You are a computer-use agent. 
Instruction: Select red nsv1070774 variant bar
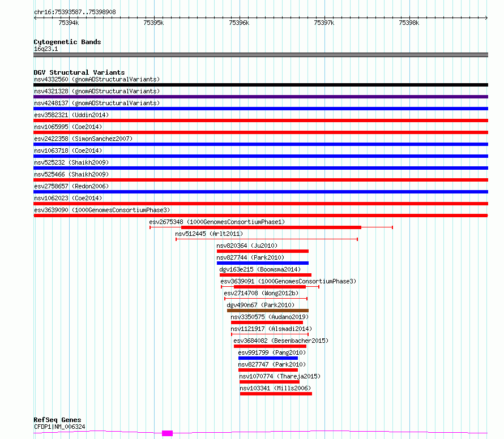[x=270, y=382]
